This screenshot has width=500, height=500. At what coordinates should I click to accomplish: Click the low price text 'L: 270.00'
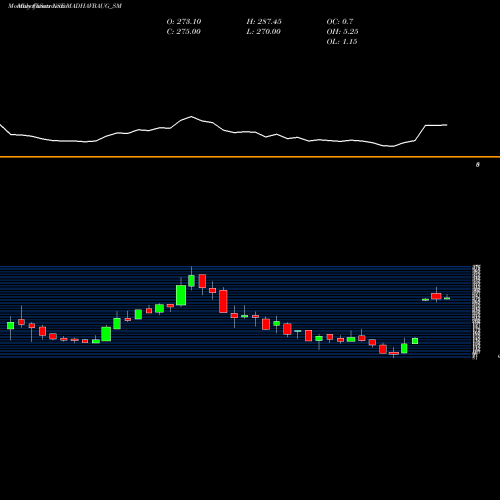click(264, 32)
